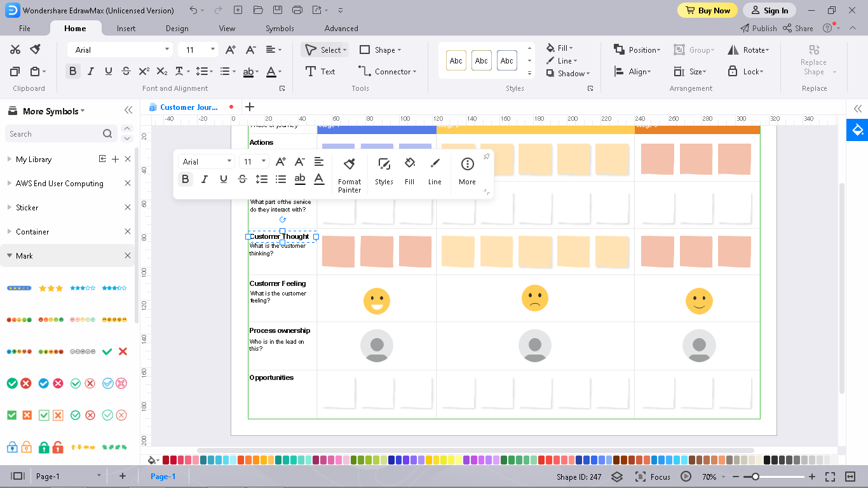
Task: Toggle Underline in the ribbon
Action: coord(109,72)
